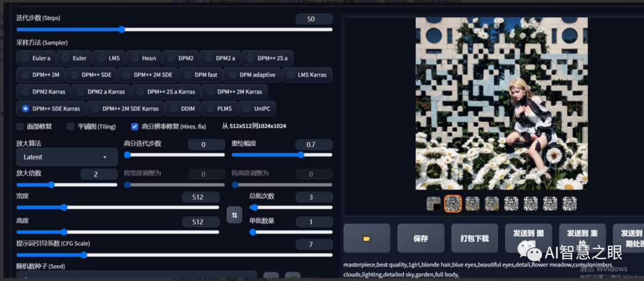Click the swap width and height icon
This screenshot has height=281, width=644.
pyautogui.click(x=234, y=215)
